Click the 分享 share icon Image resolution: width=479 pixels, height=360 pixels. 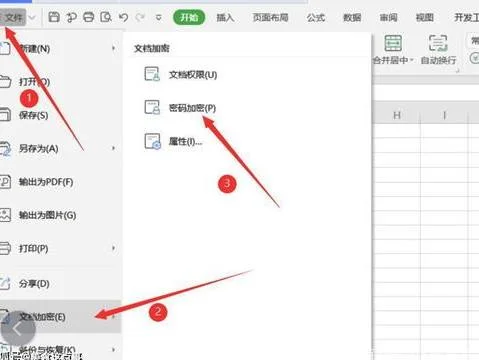tap(5, 283)
